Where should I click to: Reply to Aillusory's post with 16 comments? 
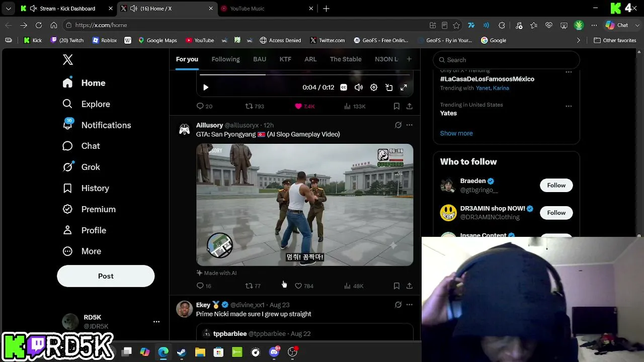(204, 286)
